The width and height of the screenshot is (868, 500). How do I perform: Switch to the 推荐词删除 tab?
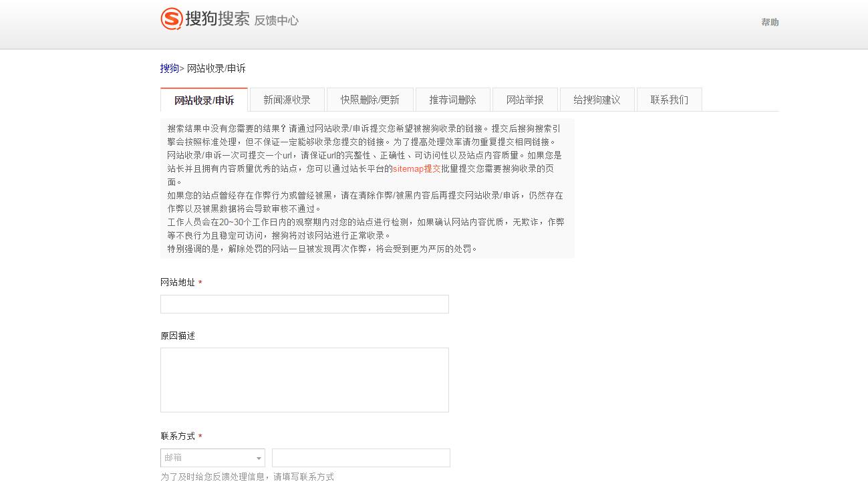(453, 98)
